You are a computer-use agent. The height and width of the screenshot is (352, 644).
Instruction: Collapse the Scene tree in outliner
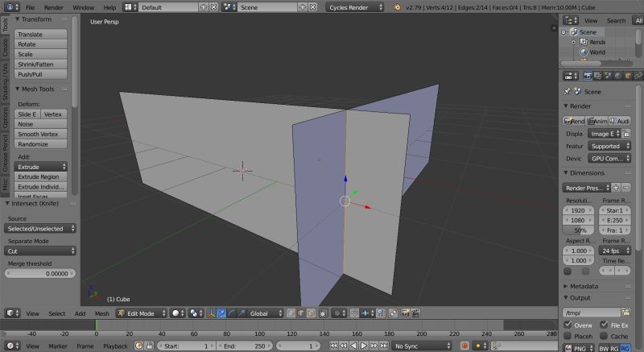pos(564,32)
